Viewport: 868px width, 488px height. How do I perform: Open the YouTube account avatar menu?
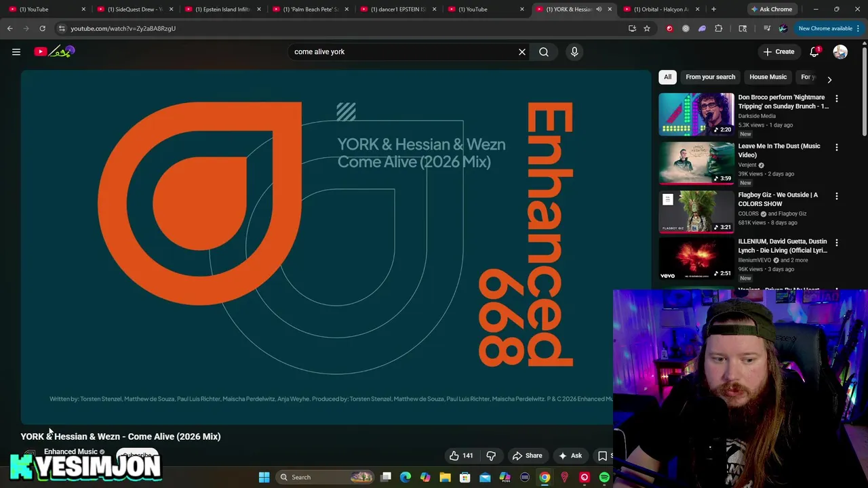click(840, 52)
